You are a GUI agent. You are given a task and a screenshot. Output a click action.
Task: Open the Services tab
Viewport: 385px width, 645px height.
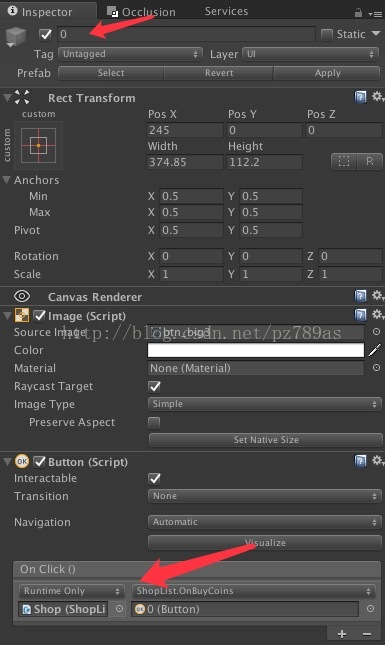tap(226, 11)
